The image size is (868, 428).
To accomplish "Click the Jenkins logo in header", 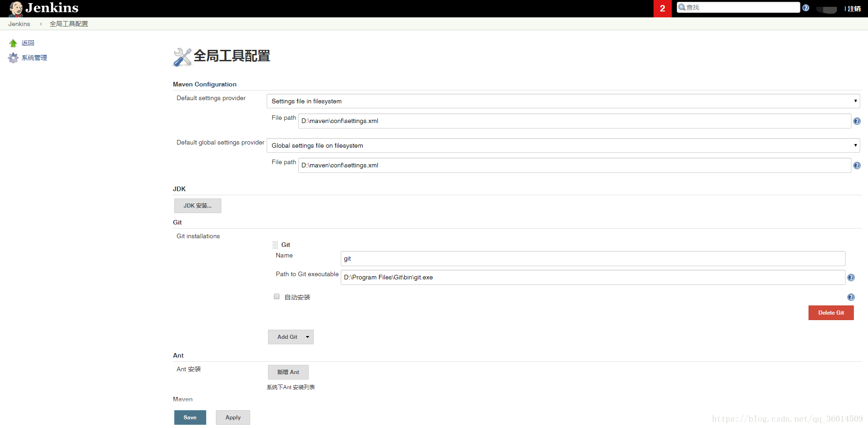I will coord(44,8).
